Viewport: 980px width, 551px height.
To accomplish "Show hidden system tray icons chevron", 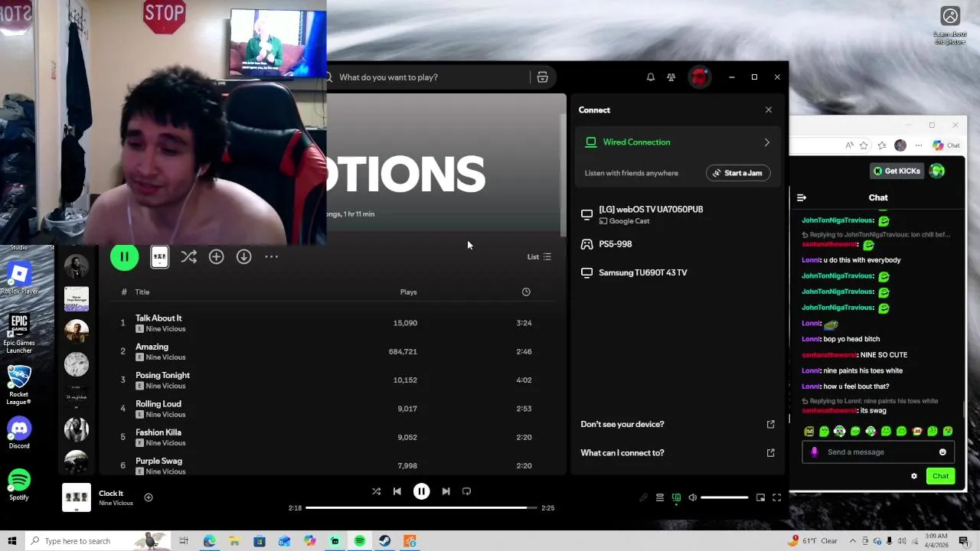I will pos(853,541).
